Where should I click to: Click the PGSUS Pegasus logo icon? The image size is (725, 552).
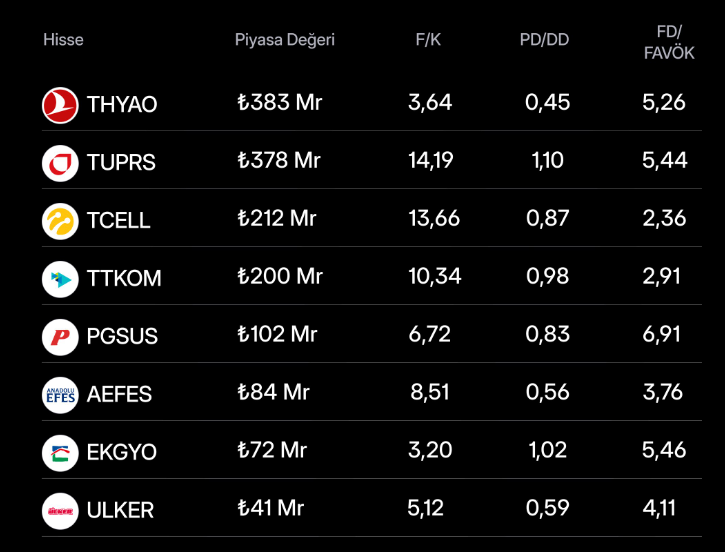[60, 337]
